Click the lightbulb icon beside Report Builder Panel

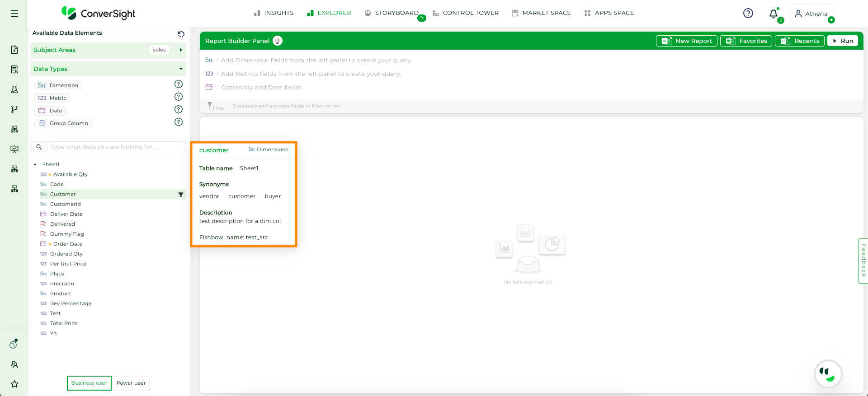click(x=278, y=41)
